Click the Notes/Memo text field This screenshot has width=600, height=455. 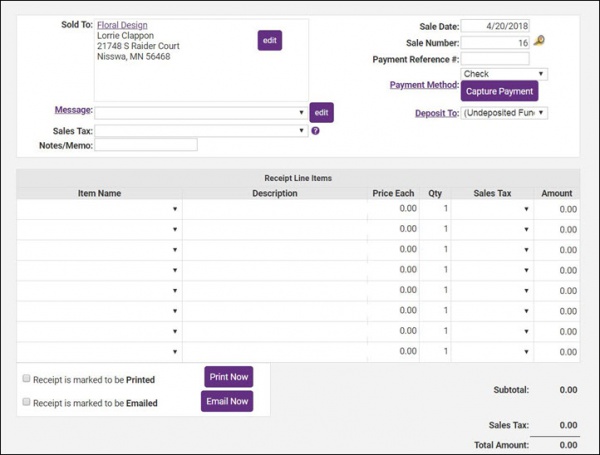(x=146, y=145)
